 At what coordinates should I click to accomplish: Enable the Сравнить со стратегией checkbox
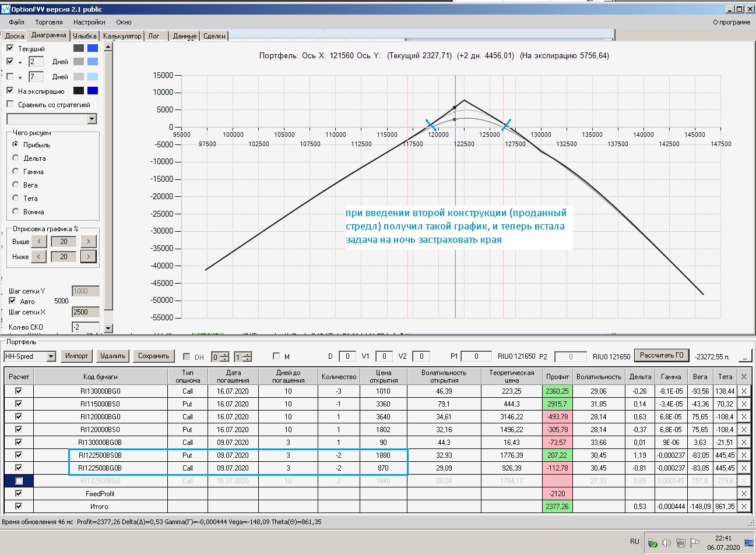pos(10,104)
